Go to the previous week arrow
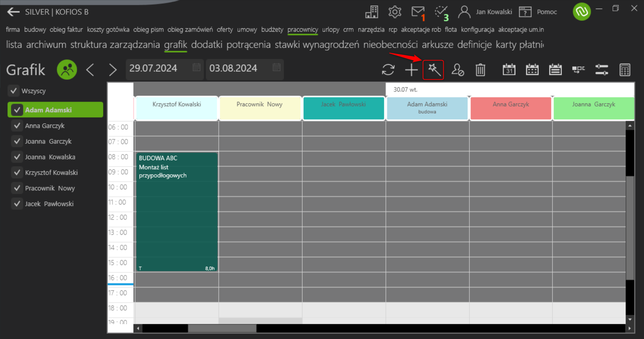Image resolution: width=644 pixels, height=339 pixels. (x=90, y=70)
